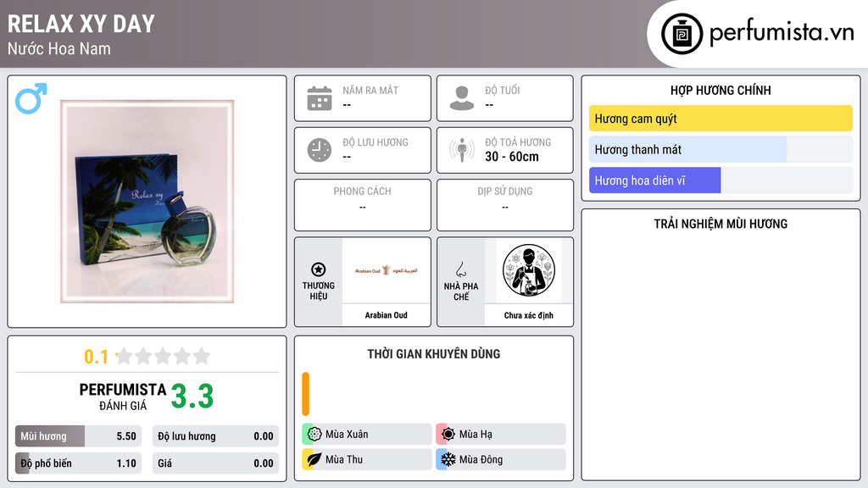The height and width of the screenshot is (488, 868).
Task: Click the clock icon for Độ lưu hương
Action: pyautogui.click(x=320, y=150)
